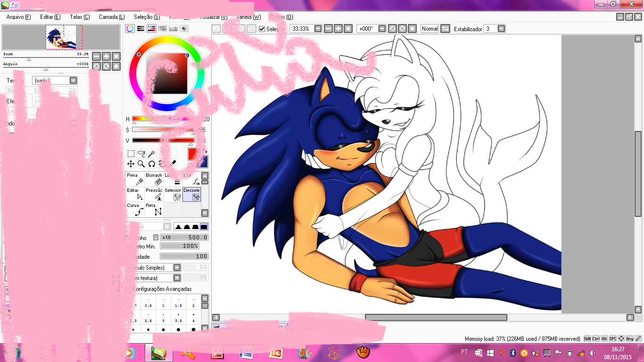Toggle the RGB sliders panel

click(x=140, y=29)
